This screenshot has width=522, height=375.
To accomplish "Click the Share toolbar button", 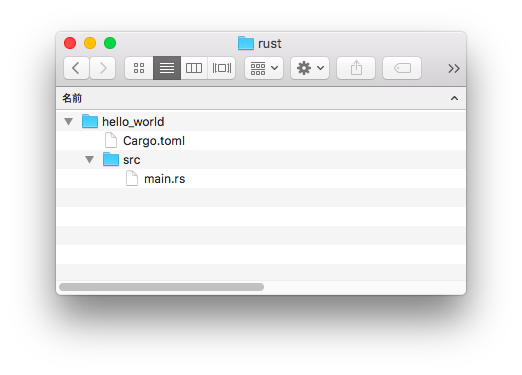I will tap(356, 68).
